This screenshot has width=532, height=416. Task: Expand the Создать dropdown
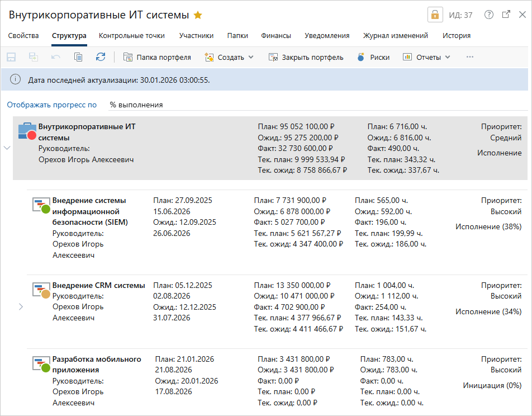click(x=230, y=57)
